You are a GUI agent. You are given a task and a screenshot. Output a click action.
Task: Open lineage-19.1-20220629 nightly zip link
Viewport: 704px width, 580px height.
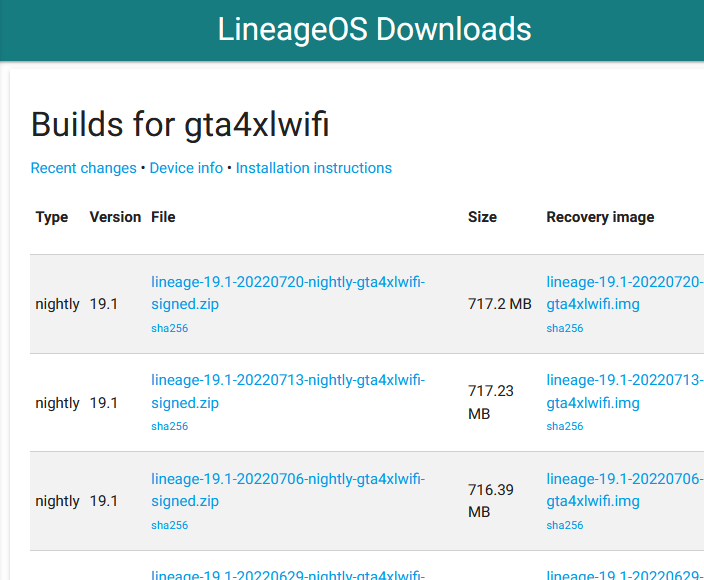click(288, 575)
